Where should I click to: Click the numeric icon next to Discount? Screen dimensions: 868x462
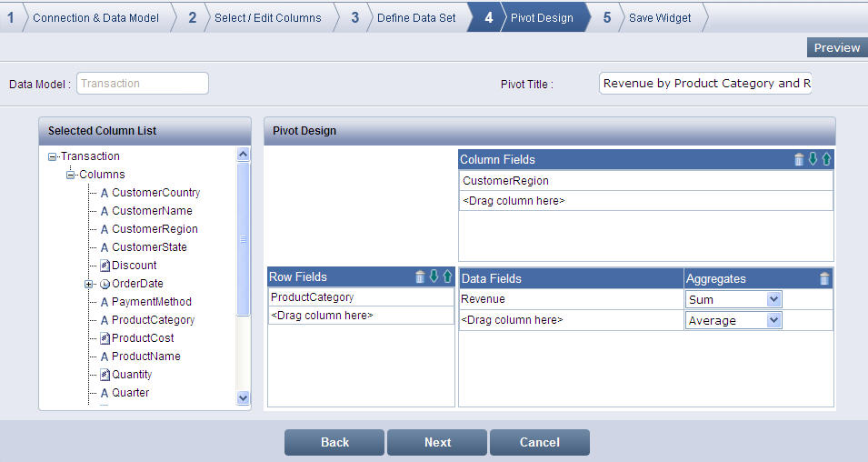(105, 266)
